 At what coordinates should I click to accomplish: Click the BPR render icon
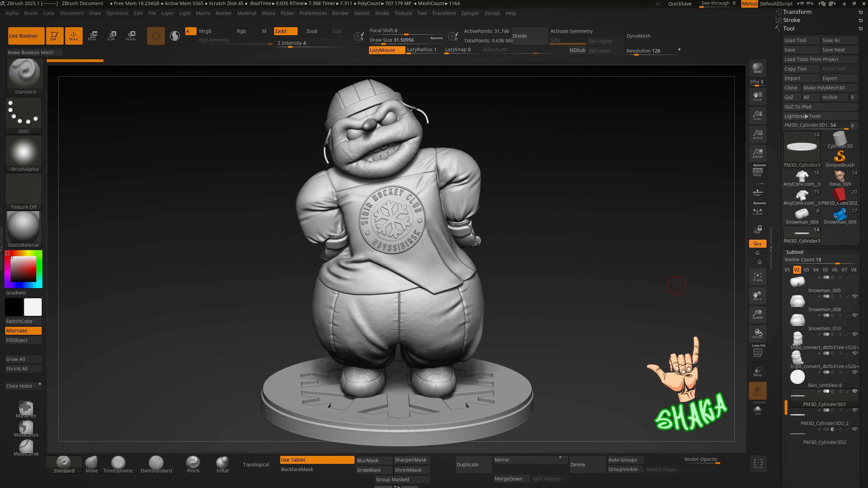[x=757, y=68]
